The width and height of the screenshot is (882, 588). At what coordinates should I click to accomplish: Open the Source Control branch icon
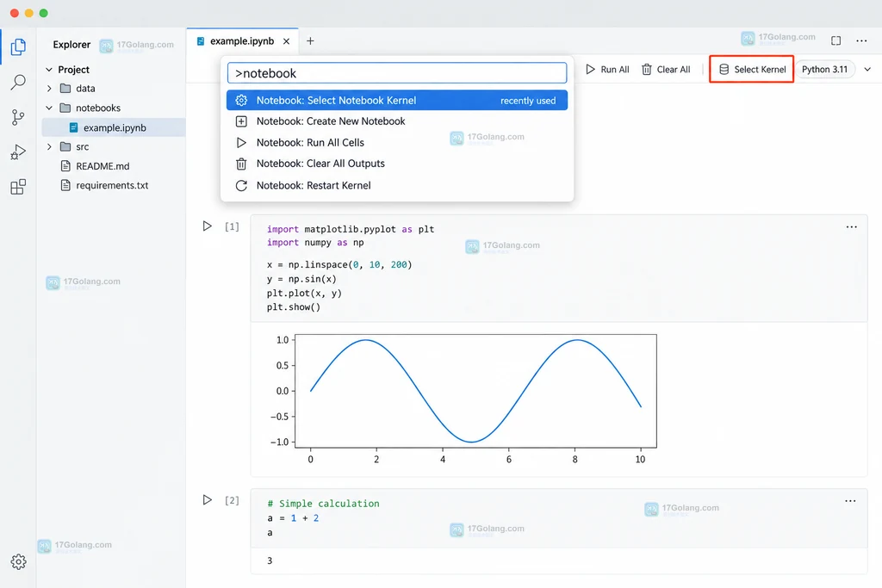[18, 117]
